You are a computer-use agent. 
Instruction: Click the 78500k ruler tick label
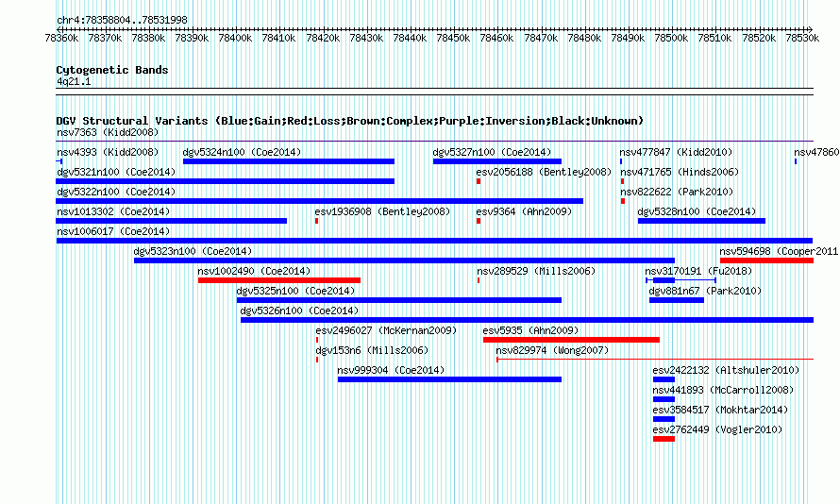671,38
